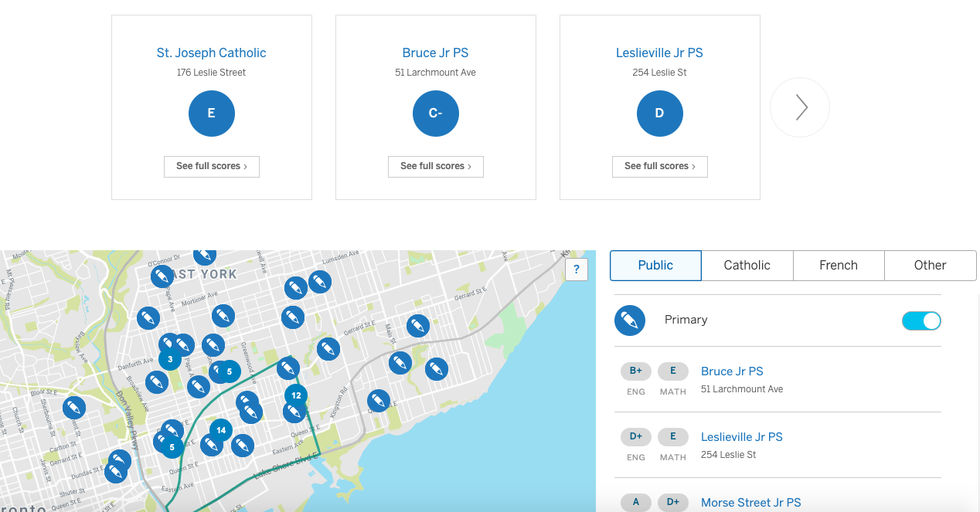The image size is (980, 512).
Task: Click the E MATH badge for Leslieville Jr PS
Action: pos(673,437)
